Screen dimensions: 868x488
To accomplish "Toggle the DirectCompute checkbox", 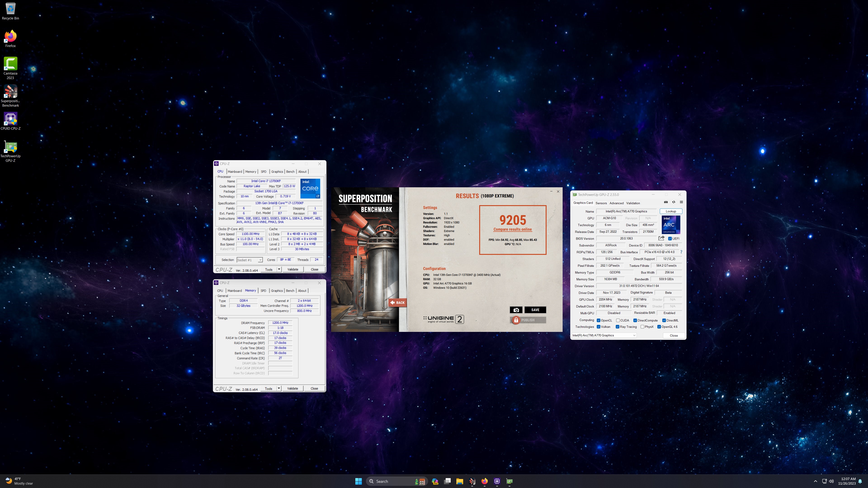I will (635, 320).
